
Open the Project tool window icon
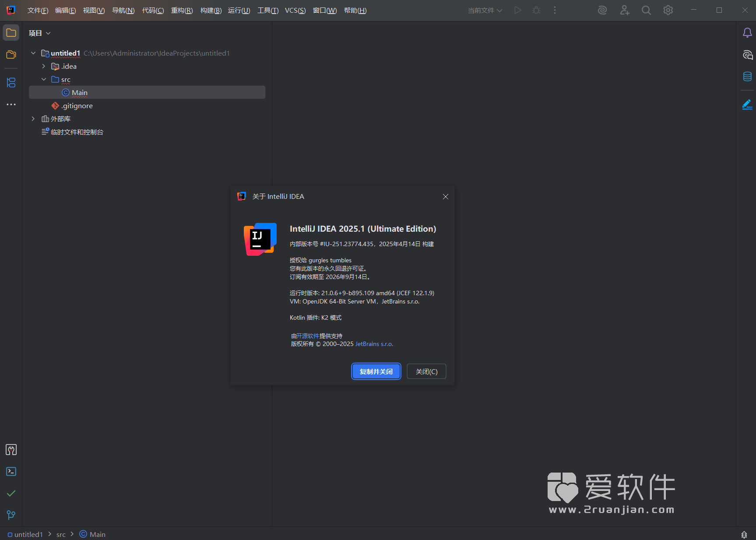coord(11,33)
